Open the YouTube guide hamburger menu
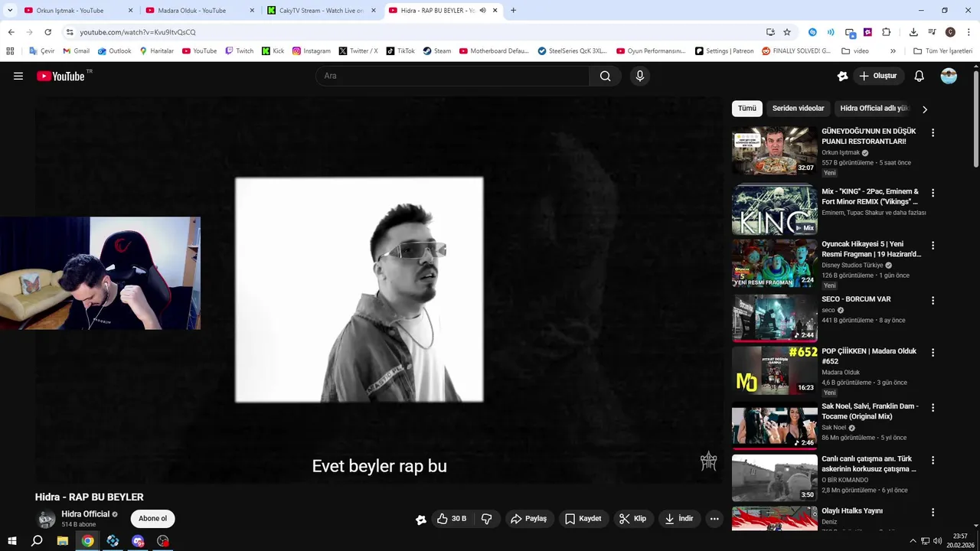 pos(18,76)
